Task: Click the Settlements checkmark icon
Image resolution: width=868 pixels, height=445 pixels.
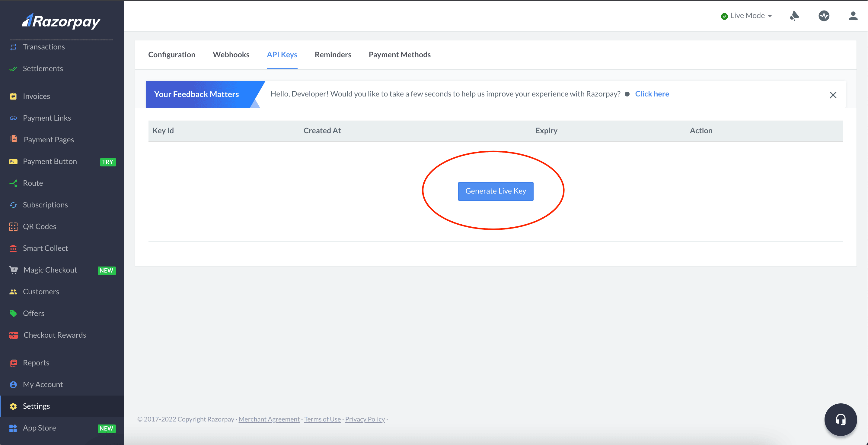Action: point(13,69)
